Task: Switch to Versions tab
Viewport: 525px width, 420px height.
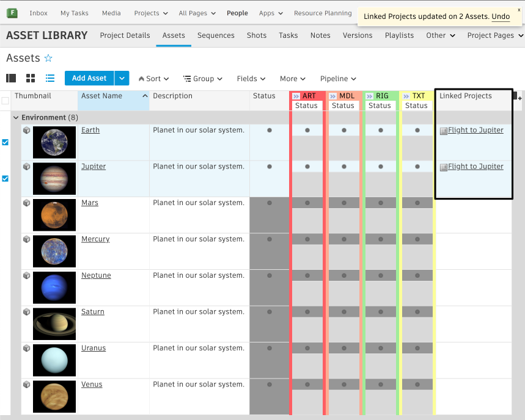Action: (358, 35)
